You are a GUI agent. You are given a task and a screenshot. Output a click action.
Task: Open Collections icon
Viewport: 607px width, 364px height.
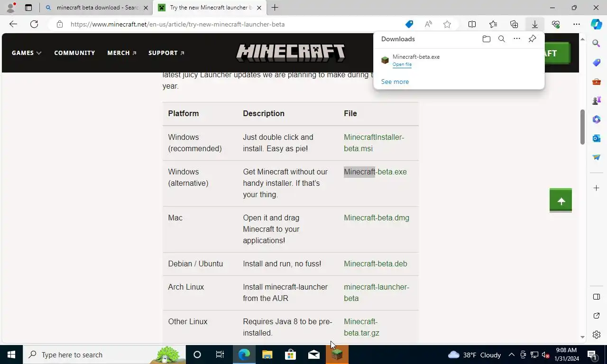(514, 24)
